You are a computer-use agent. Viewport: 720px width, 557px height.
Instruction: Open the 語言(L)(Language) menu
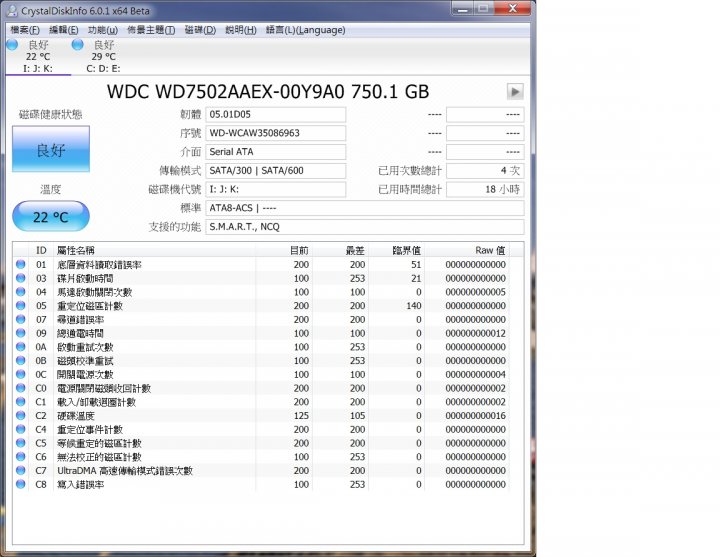point(305,30)
